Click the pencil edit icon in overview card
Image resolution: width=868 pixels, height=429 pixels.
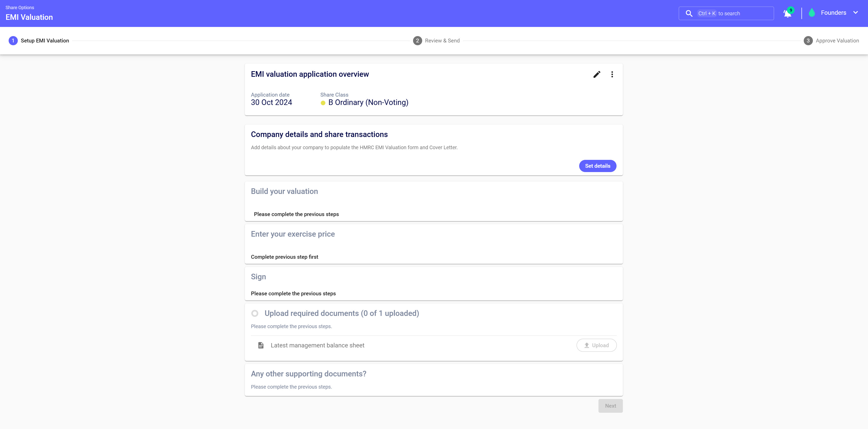coord(597,74)
